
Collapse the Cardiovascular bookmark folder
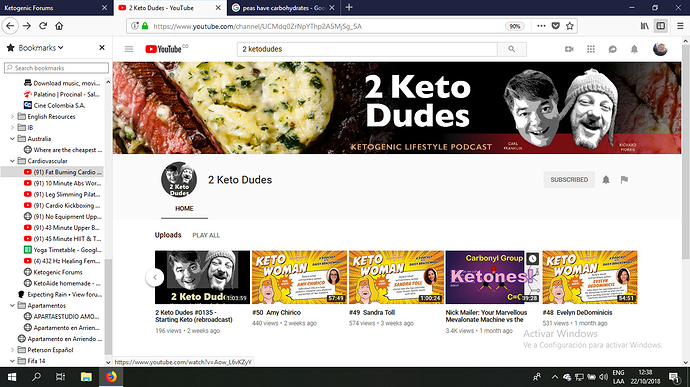coord(12,161)
